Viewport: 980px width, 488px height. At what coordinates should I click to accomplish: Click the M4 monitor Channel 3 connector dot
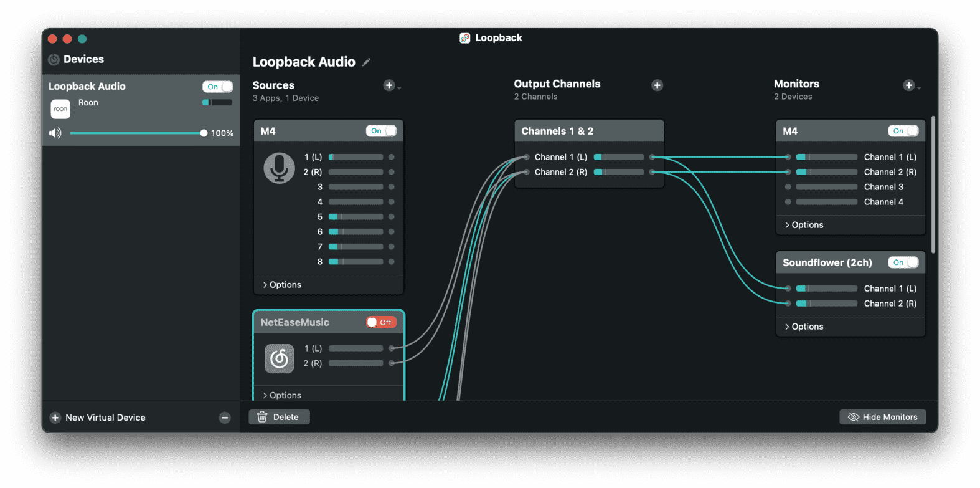(788, 187)
